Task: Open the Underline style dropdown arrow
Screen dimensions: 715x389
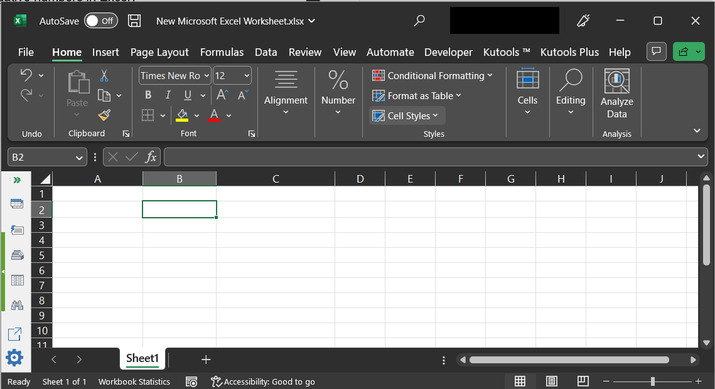Action: pyautogui.click(x=203, y=95)
